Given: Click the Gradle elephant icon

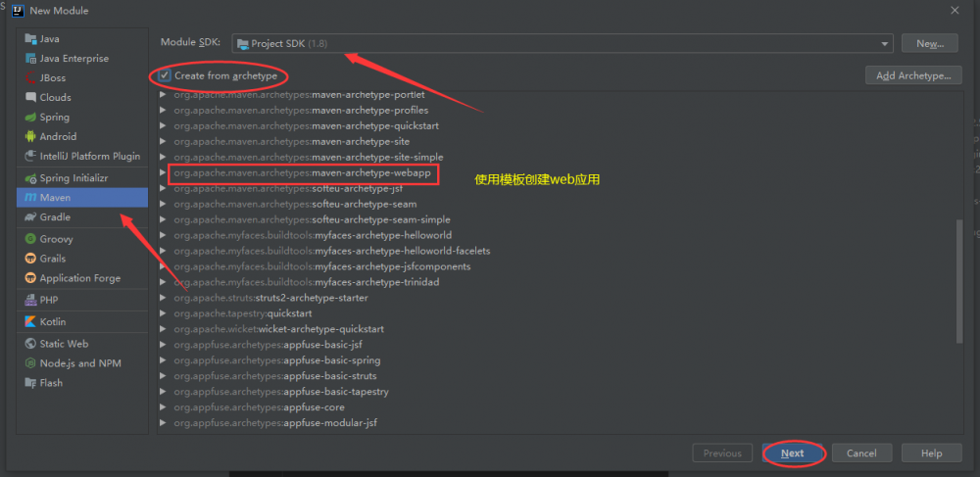Looking at the screenshot, I should tap(30, 216).
